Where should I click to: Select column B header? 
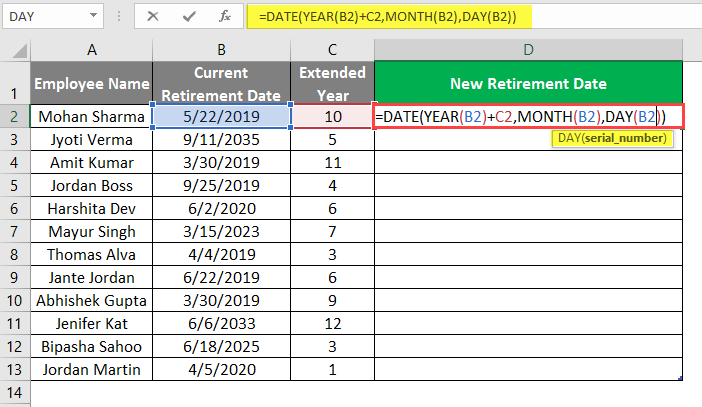click(222, 50)
